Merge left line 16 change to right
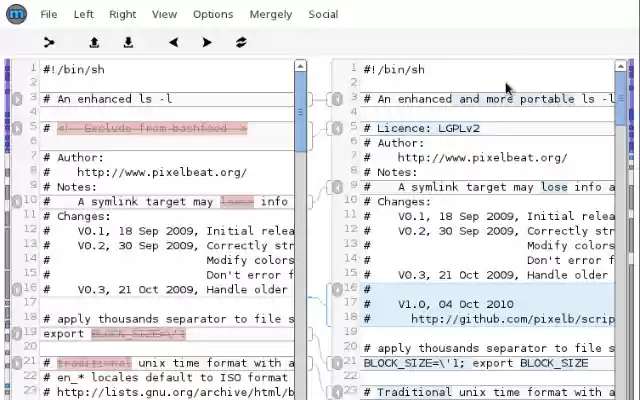The height and width of the screenshot is (400, 640). [x=17, y=289]
